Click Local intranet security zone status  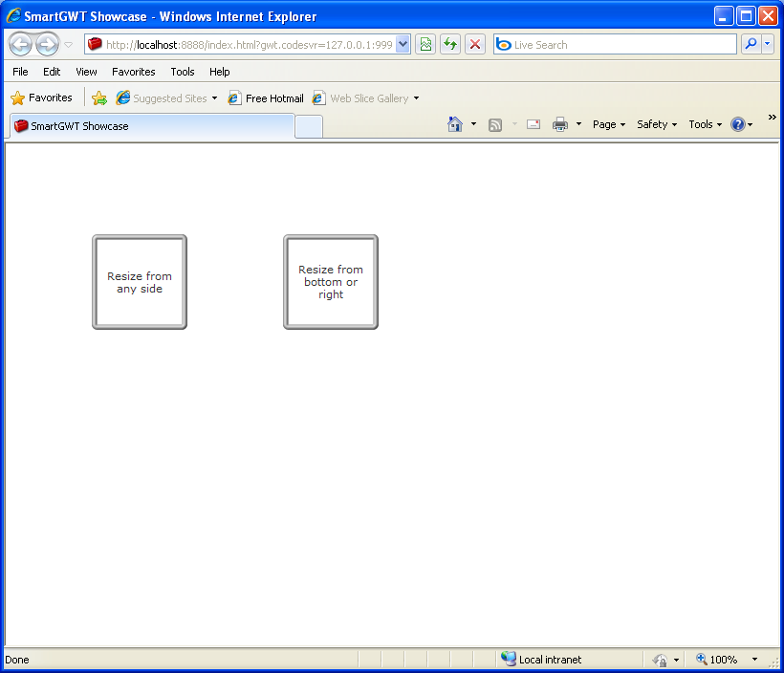tap(542, 659)
